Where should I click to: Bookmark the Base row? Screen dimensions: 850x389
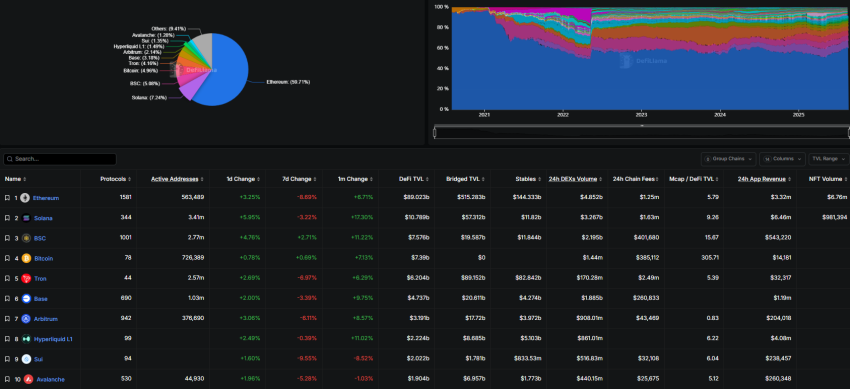[7, 299]
